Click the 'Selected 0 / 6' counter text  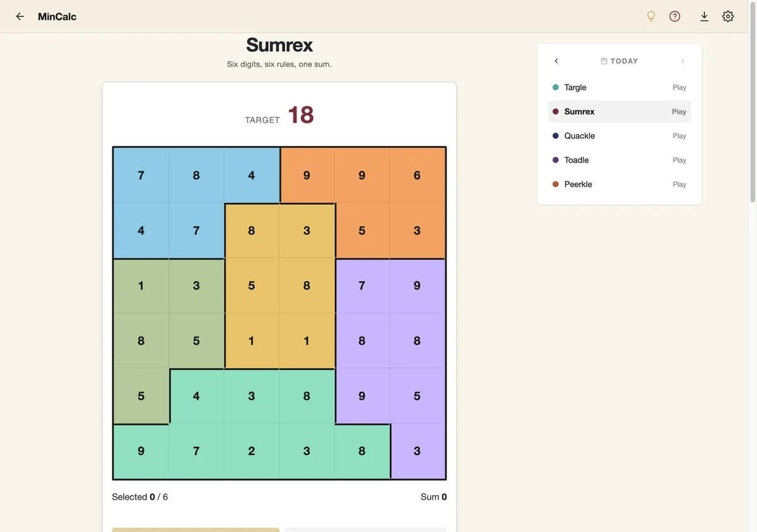(x=140, y=497)
